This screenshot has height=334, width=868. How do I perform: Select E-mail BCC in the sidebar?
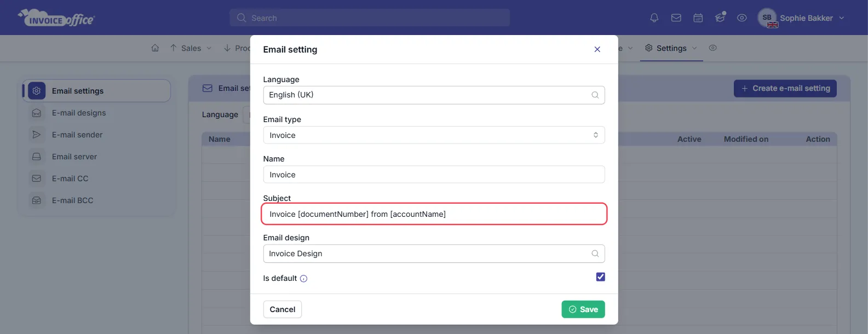(x=72, y=200)
